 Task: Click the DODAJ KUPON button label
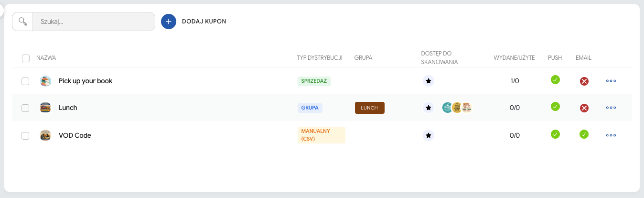[204, 22]
